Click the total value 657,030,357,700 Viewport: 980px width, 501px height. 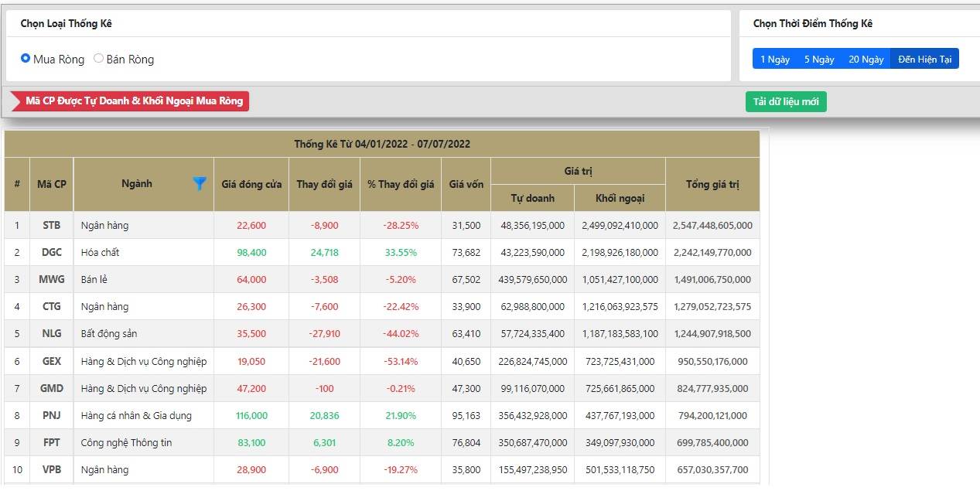click(712, 469)
